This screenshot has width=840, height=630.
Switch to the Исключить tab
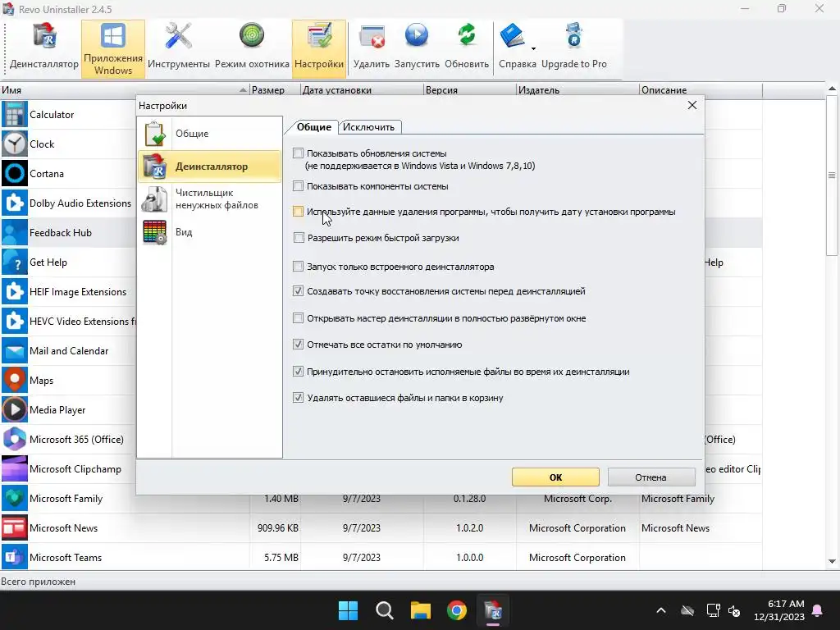[x=368, y=127]
